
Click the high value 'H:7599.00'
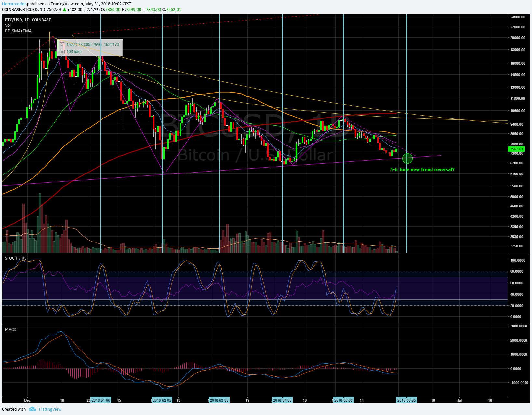click(x=131, y=10)
